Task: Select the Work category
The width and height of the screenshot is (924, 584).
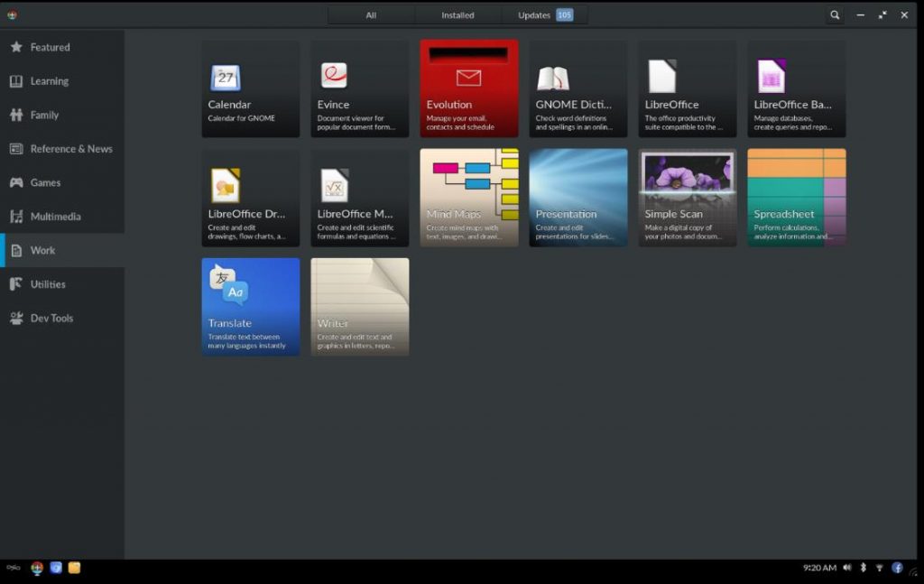Action: click(62, 250)
